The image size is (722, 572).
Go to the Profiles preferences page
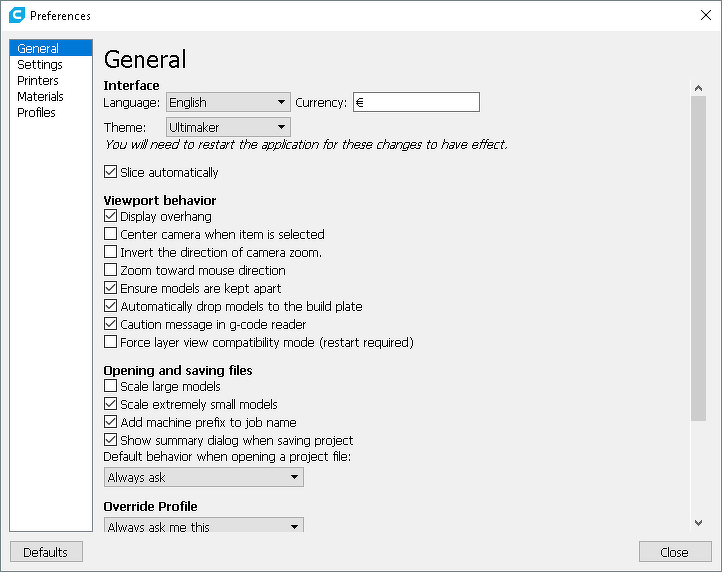click(x=36, y=113)
